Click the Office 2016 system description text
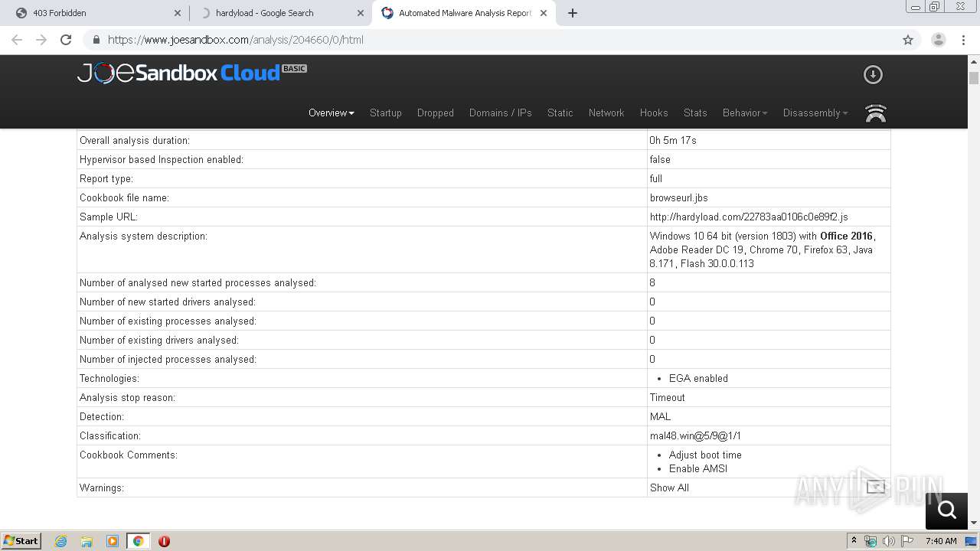The image size is (980, 551). click(846, 236)
